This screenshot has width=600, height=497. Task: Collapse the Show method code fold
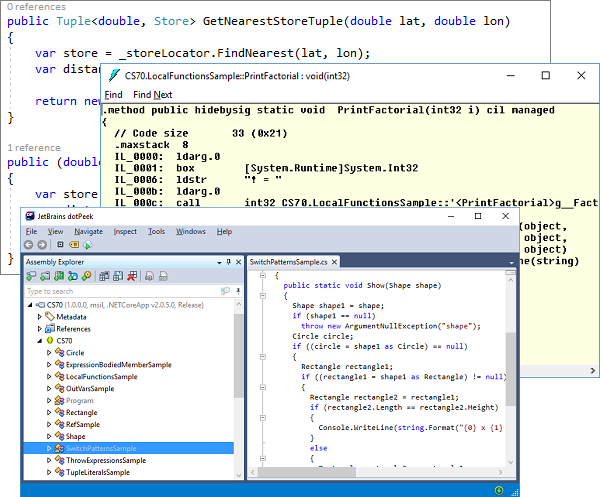(263, 296)
